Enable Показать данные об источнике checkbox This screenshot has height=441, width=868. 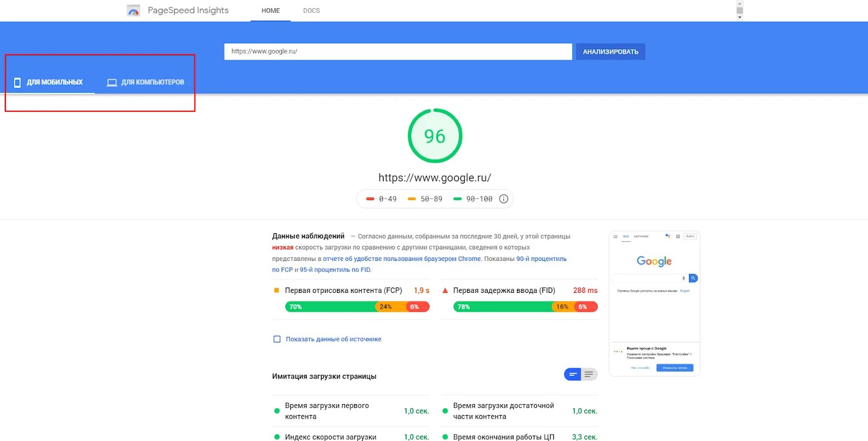[x=277, y=339]
